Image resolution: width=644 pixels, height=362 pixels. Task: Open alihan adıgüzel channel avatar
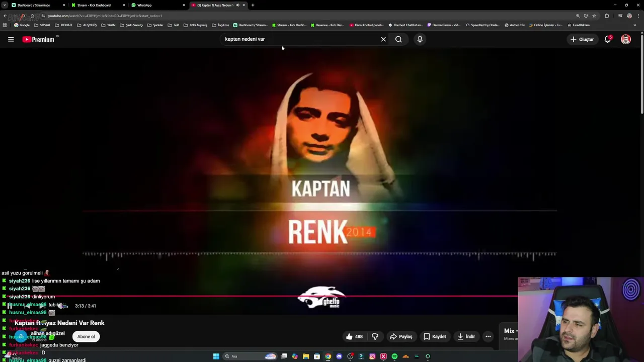[x=21, y=337]
